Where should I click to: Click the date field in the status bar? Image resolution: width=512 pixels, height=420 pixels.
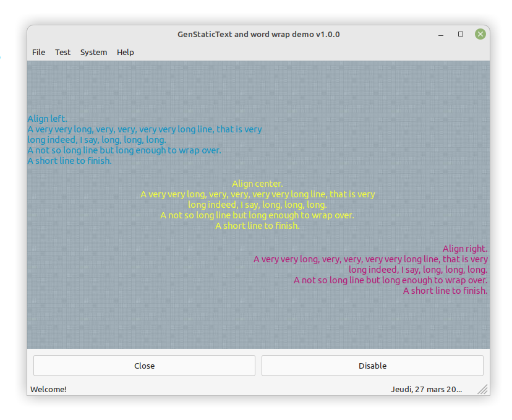425,390
